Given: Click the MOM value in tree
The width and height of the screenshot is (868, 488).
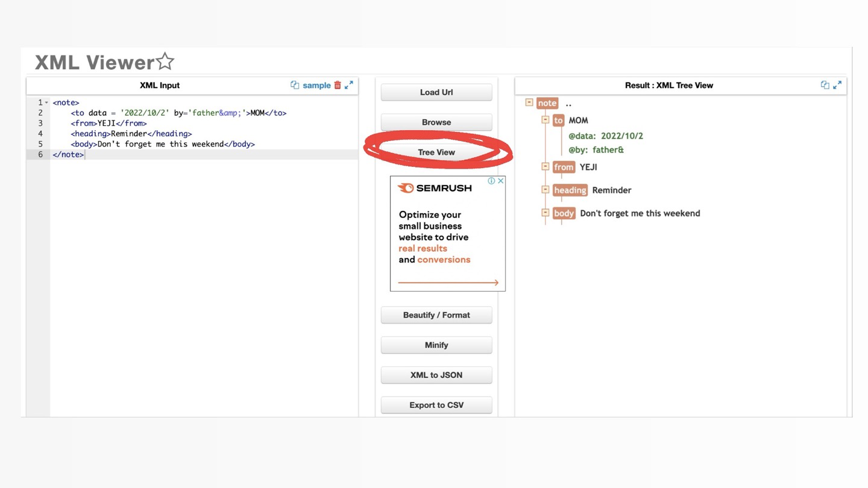Looking at the screenshot, I should pos(579,120).
